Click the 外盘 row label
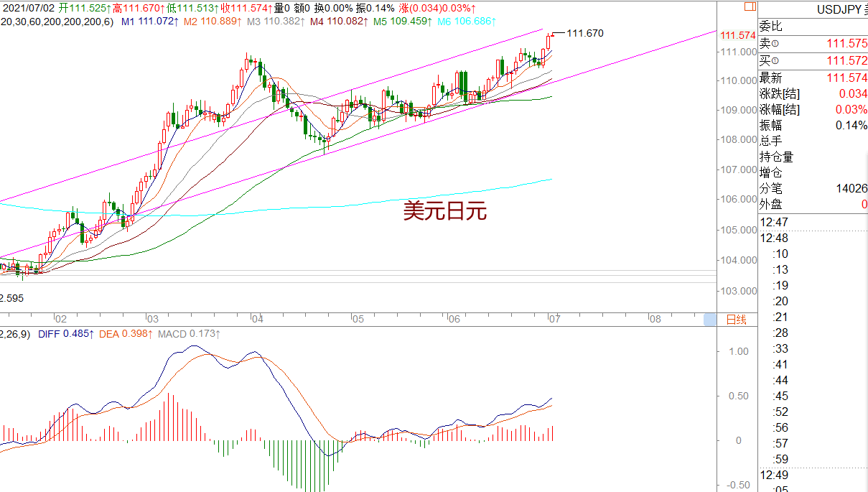This screenshot has height=492, width=868. [771, 204]
